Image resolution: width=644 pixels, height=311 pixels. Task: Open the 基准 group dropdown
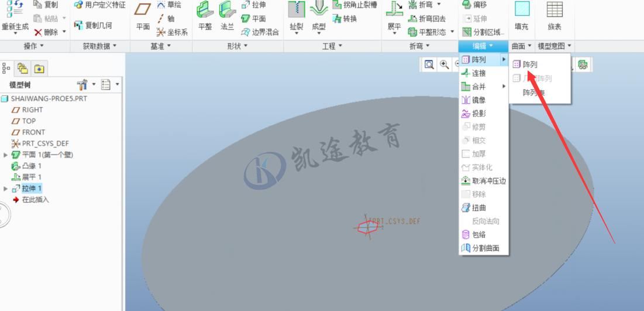(x=161, y=46)
